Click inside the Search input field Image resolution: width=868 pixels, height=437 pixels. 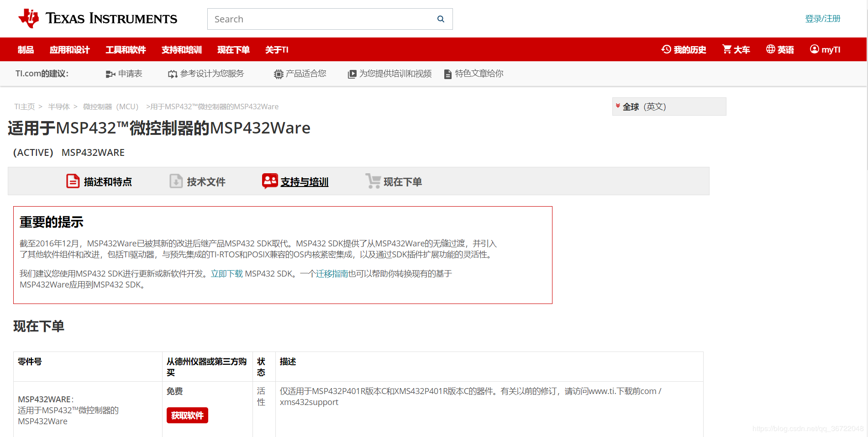point(320,19)
